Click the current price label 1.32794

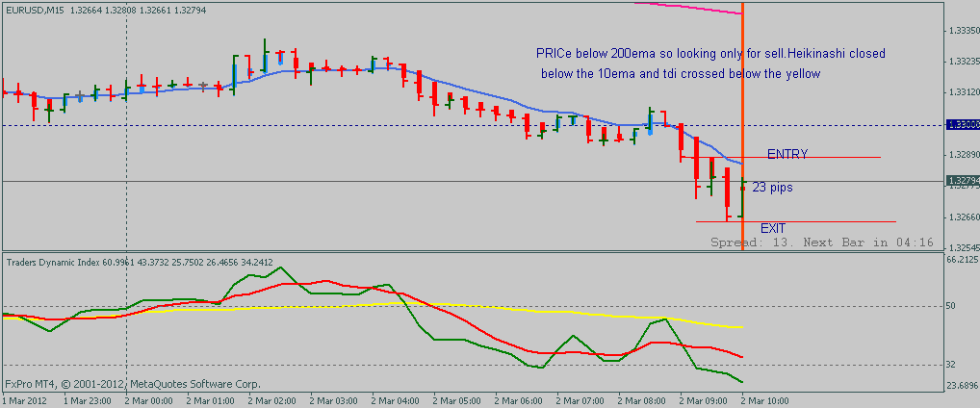coord(961,181)
